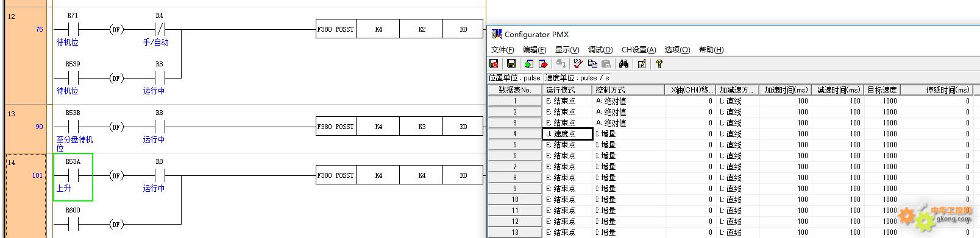980x238 pixels.
Task: Select row header 10 in data table
Action: coord(515,200)
